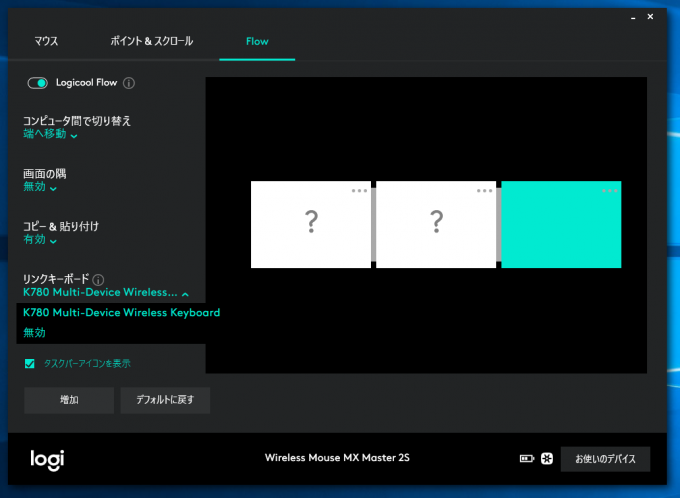Close the Logicool Options window
680x498 pixels.
tap(650, 16)
